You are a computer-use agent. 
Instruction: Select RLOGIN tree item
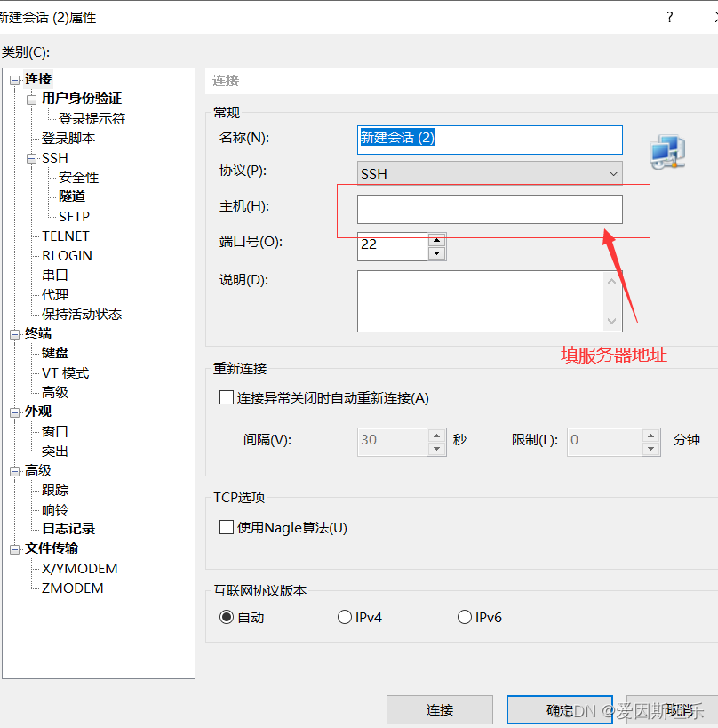tap(67, 255)
